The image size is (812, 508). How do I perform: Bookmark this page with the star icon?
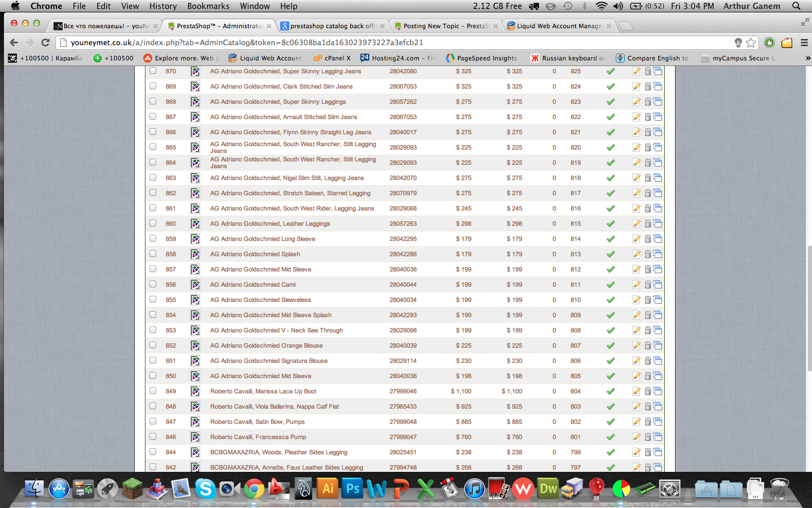coord(751,43)
